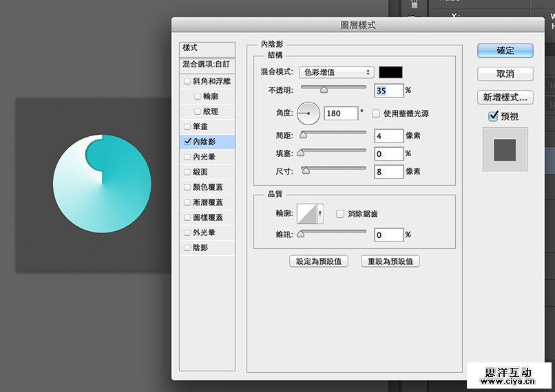
Task: Check the 外光暈 style checkbox
Action: [x=187, y=232]
